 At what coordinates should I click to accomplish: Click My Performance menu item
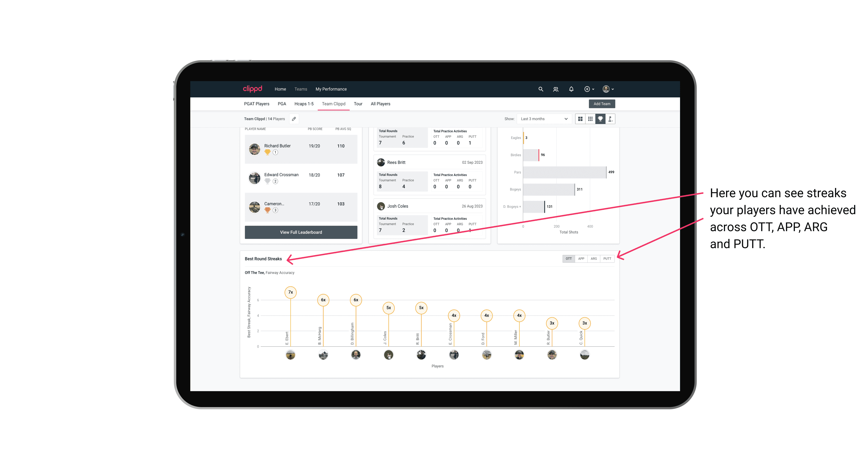[x=331, y=89]
